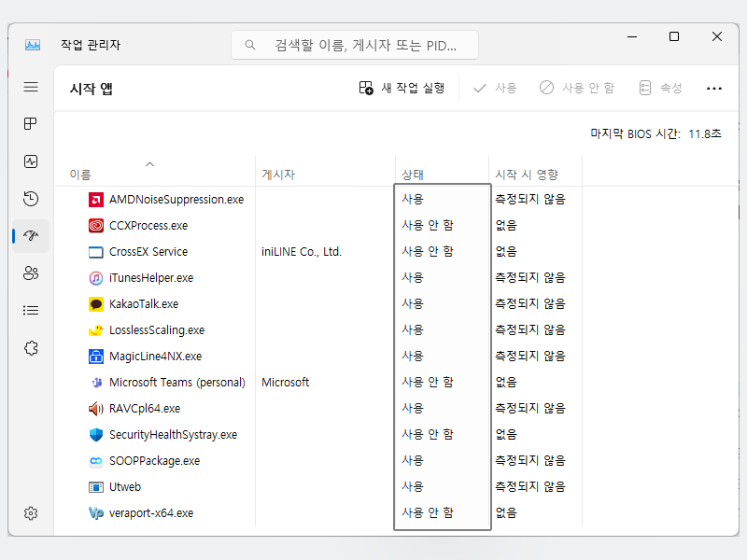
Task: Open 속성 (Properties) for the selected app
Action: 659,88
